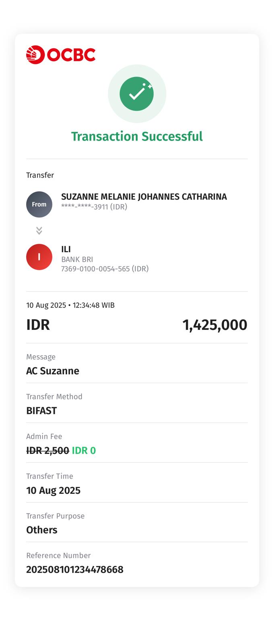The height and width of the screenshot is (644, 274).
Task: Click the Transfer Time value 10 Aug 2025
Action: pyautogui.click(x=53, y=491)
